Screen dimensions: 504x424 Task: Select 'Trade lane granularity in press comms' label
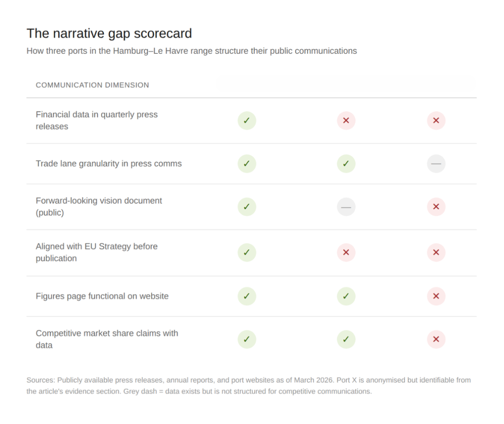click(108, 164)
